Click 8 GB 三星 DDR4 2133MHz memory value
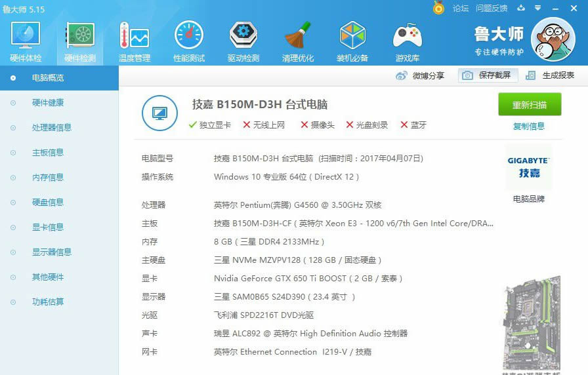 pyautogui.click(x=269, y=242)
